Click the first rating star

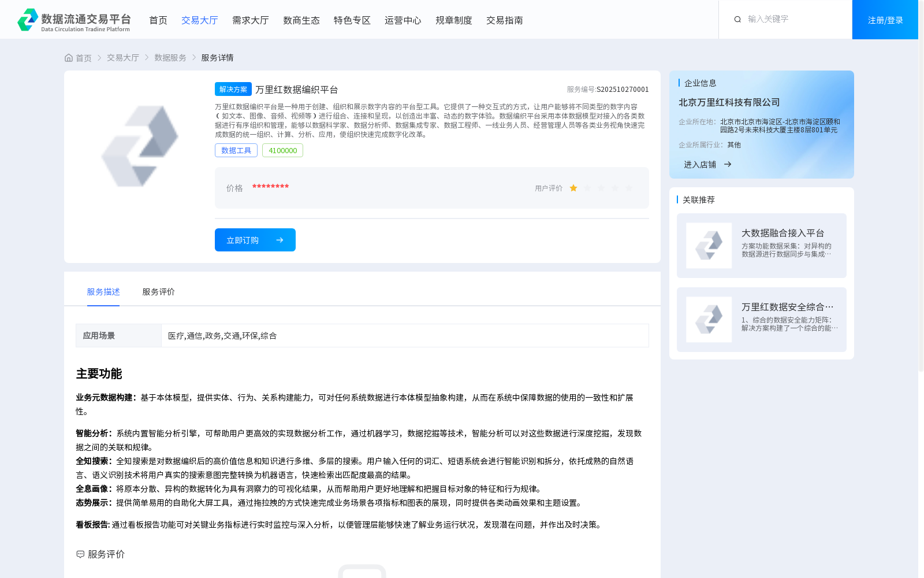point(573,188)
